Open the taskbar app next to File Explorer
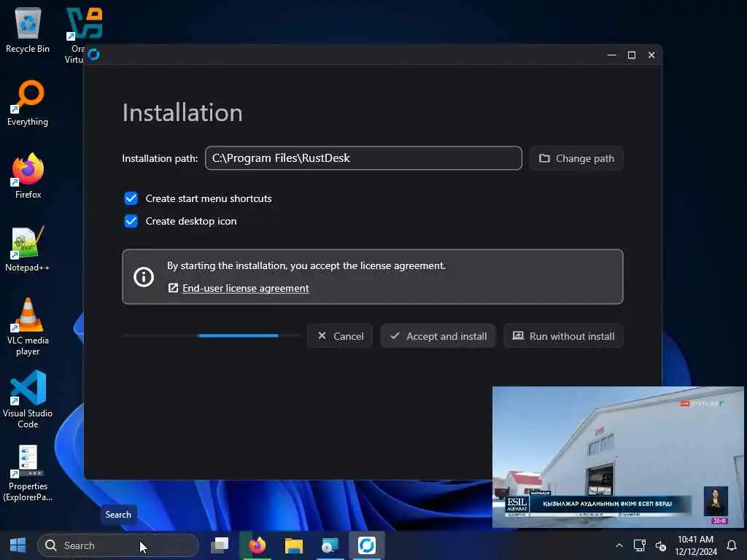This screenshot has width=747, height=560. click(x=330, y=545)
